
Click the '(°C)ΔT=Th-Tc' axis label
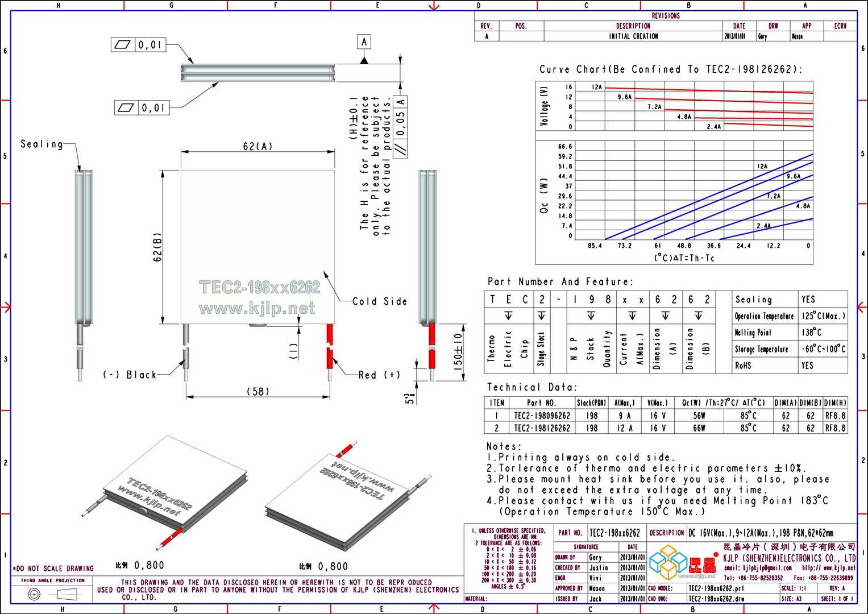[x=684, y=258]
